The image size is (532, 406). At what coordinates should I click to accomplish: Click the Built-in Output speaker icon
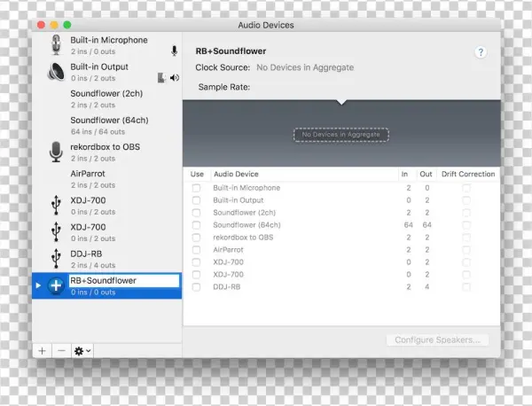56,72
